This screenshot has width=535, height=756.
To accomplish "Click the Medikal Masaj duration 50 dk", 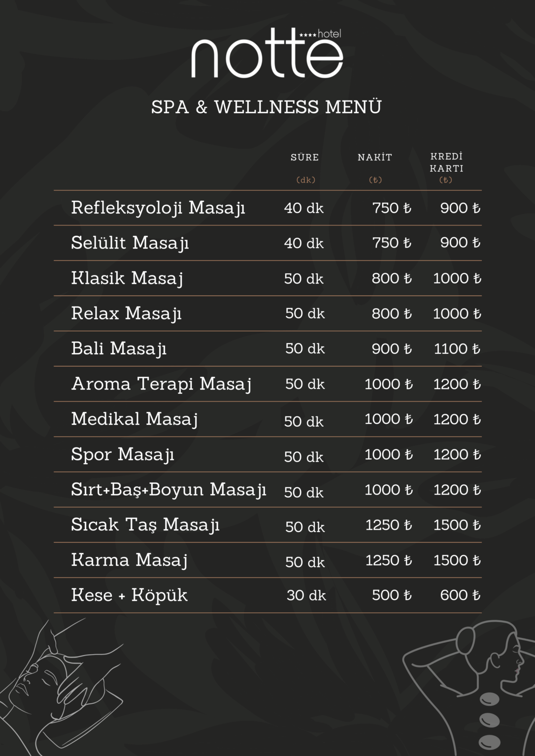I will coord(304,421).
